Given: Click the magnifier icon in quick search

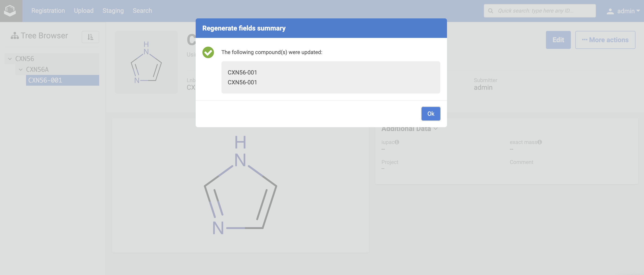Looking at the screenshot, I should click(491, 11).
